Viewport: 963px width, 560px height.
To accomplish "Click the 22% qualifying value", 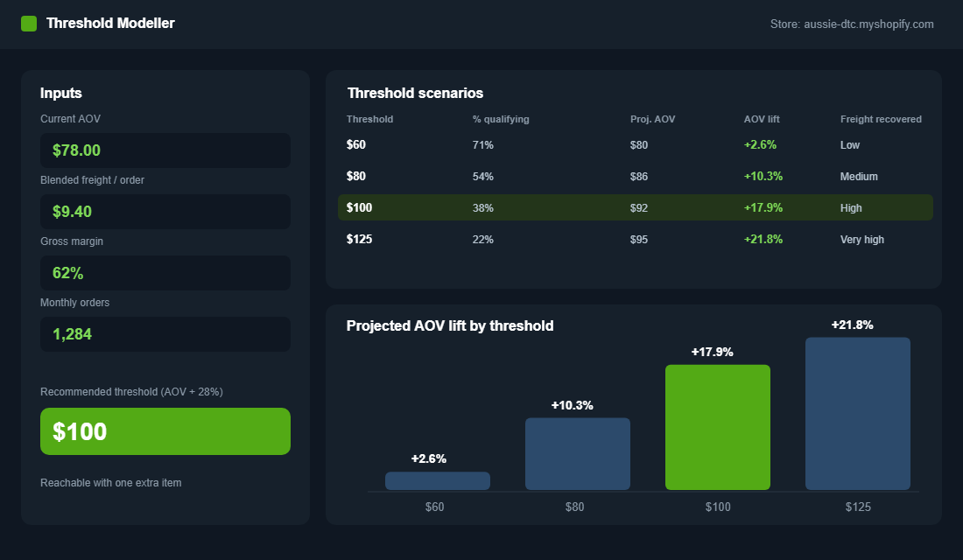I will (482, 240).
